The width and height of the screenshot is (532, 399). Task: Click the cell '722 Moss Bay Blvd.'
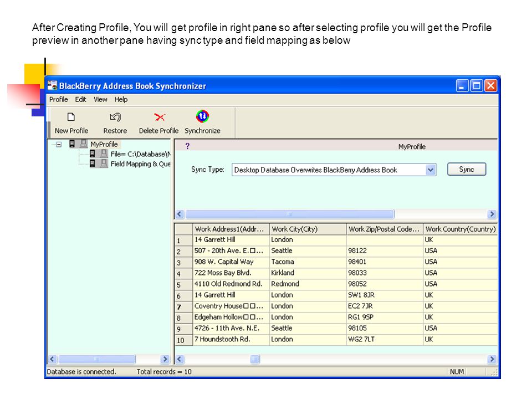(231, 273)
